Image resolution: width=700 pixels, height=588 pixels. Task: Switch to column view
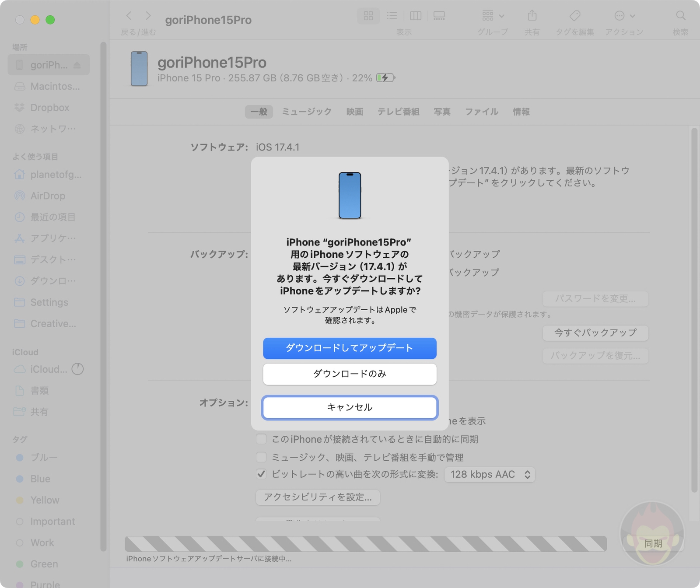pyautogui.click(x=416, y=16)
